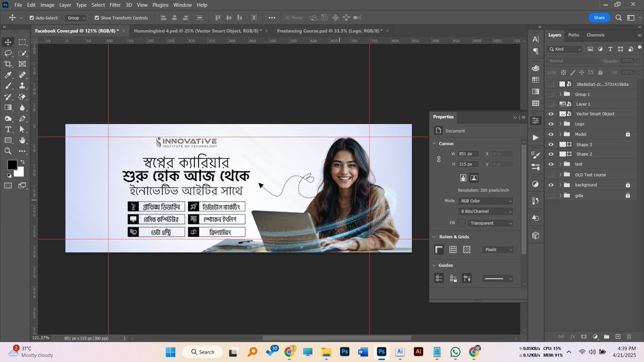
Task: Open the ruler units Pixels dropdown
Action: (x=499, y=249)
